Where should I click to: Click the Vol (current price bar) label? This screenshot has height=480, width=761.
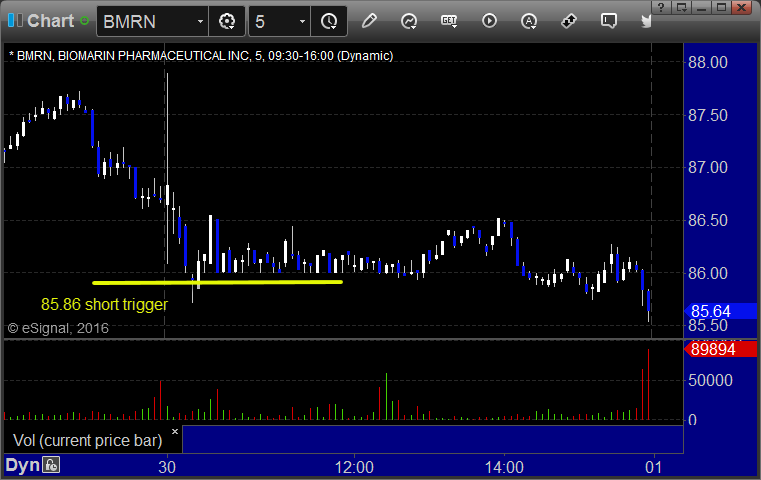87,440
